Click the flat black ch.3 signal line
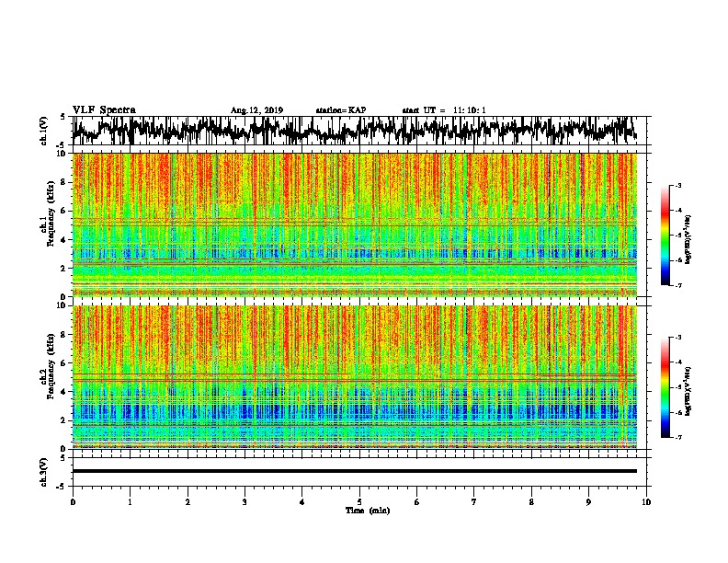 [354, 471]
